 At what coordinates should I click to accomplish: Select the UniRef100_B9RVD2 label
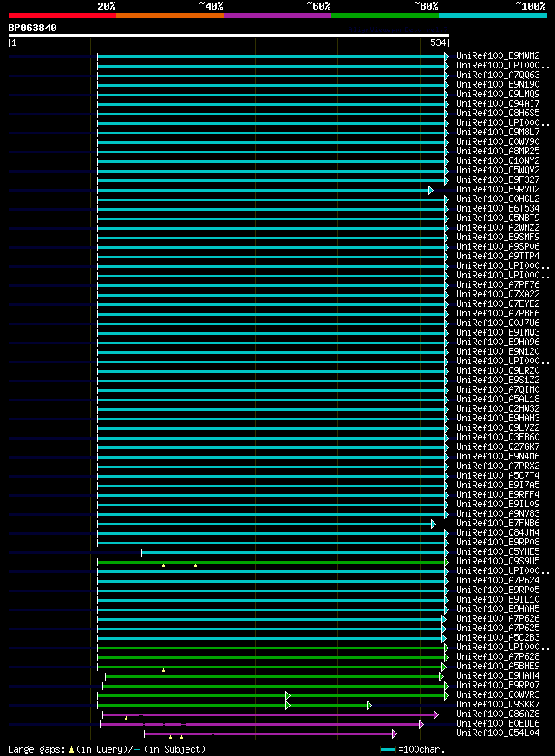pyautogui.click(x=498, y=190)
